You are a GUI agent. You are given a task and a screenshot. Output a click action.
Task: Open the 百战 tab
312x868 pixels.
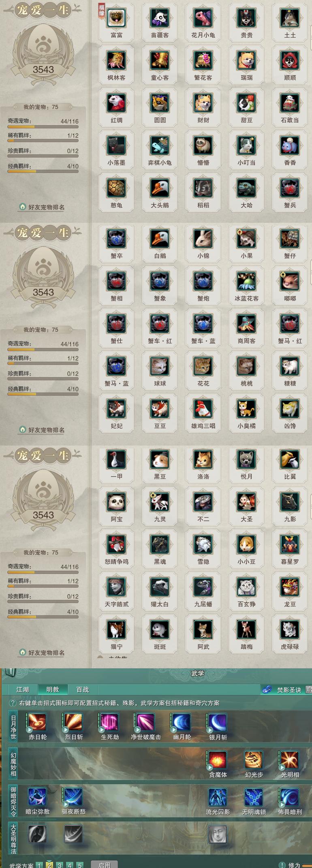tap(83, 689)
